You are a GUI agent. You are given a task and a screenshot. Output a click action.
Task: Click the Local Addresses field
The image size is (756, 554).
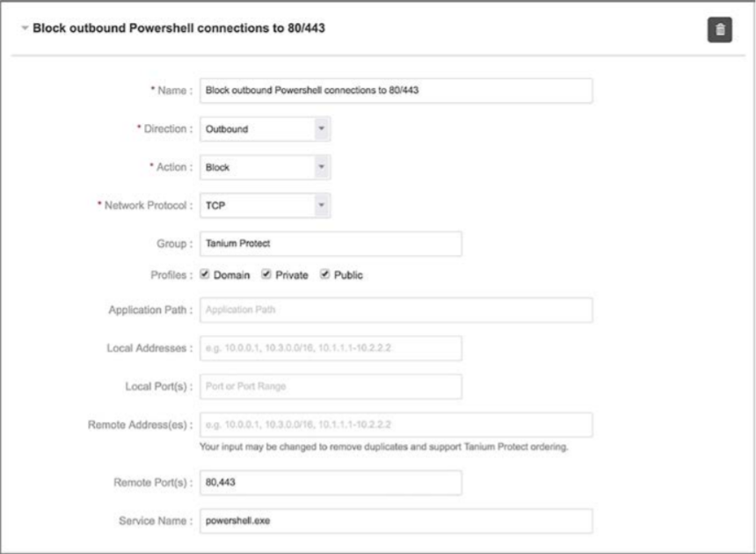click(x=330, y=349)
